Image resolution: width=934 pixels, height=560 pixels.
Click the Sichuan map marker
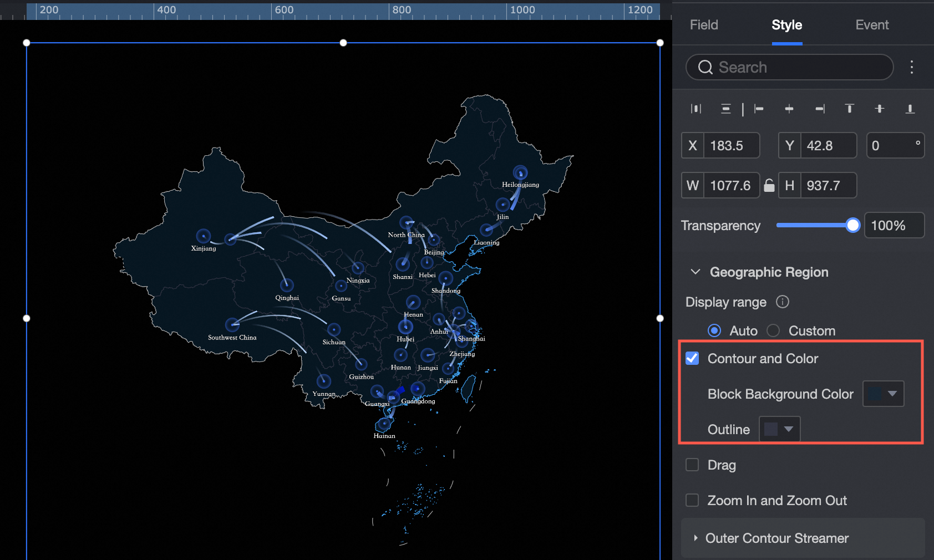coord(334,330)
